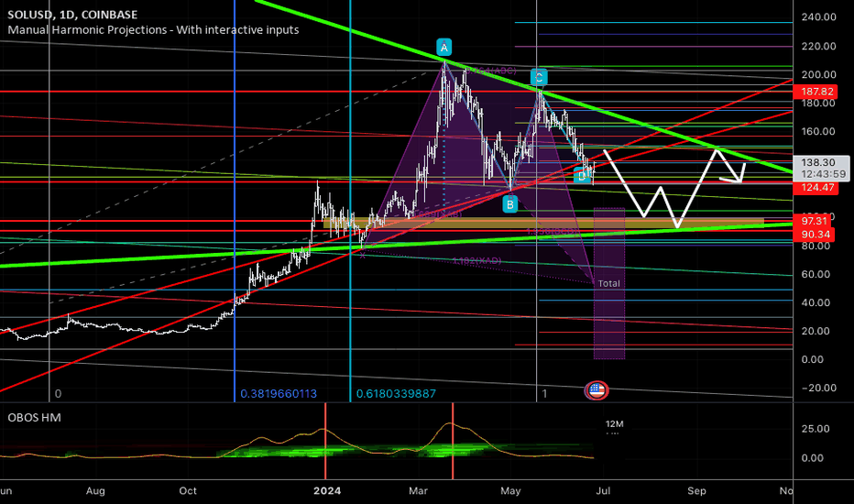Click the 60.00 price axis value
Image resolution: width=854 pixels, height=504 pixels.
816,274
